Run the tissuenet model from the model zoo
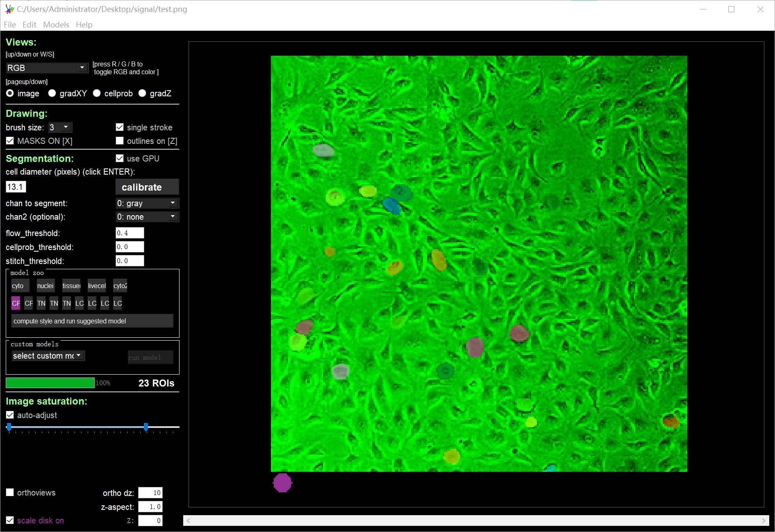The image size is (775, 532). [x=71, y=286]
